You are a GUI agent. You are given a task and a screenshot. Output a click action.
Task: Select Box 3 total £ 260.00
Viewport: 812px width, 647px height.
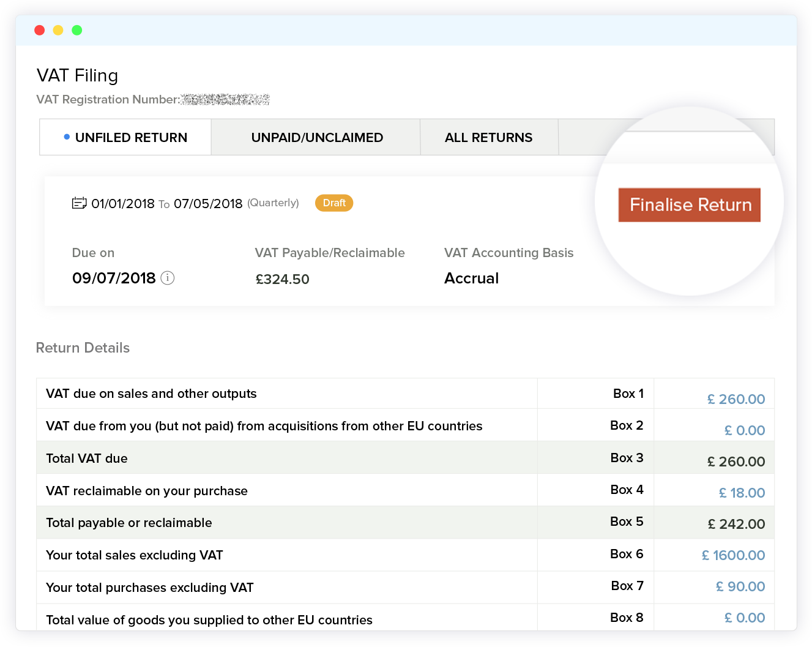coord(736,462)
